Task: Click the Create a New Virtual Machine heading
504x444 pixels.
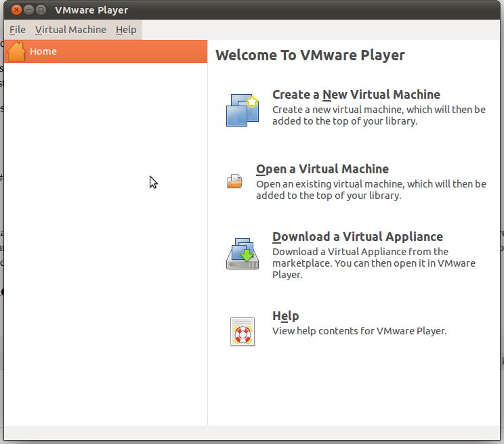Action: pos(356,95)
